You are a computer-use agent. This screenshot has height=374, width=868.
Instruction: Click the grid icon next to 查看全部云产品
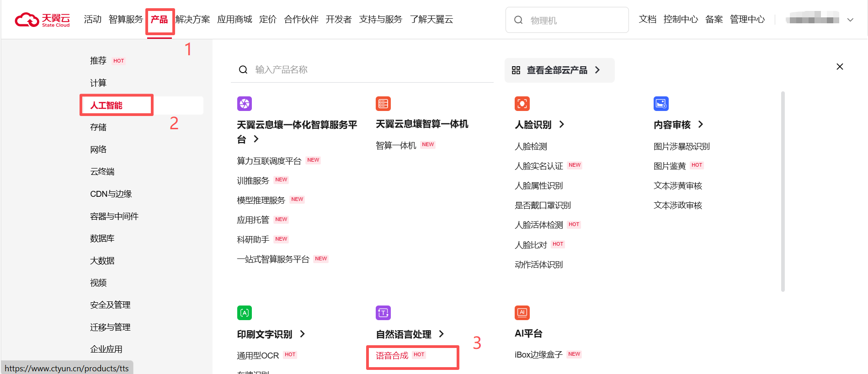(x=516, y=70)
